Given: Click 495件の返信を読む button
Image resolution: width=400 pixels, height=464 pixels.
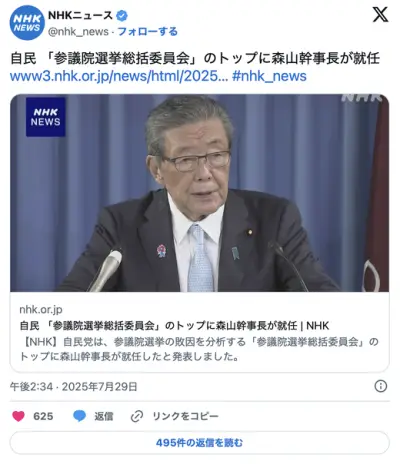Looking at the screenshot, I should [x=199, y=443].
